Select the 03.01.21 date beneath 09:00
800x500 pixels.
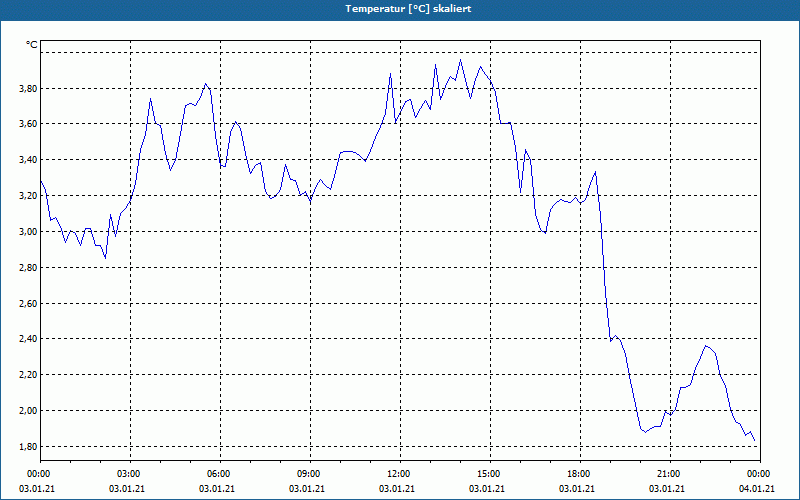(307, 489)
